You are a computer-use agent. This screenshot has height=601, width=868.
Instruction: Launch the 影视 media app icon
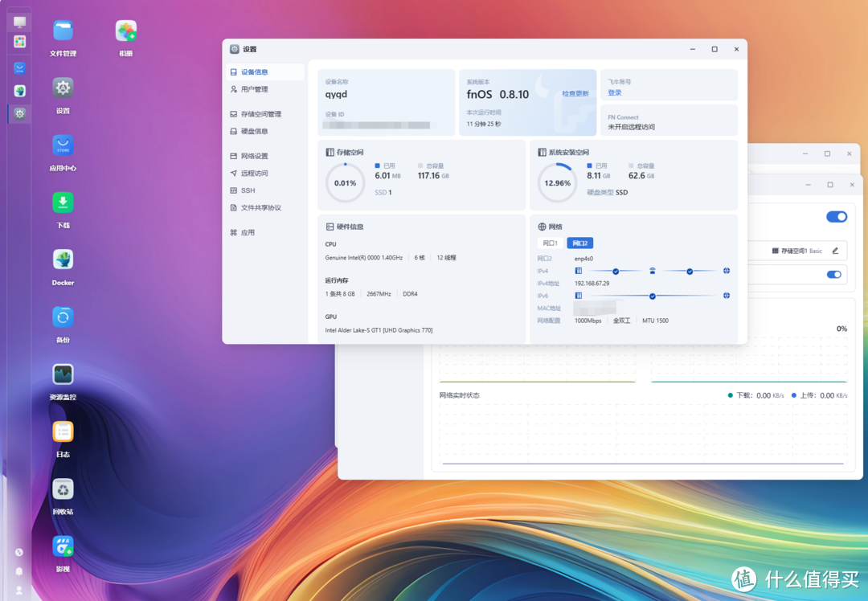click(x=63, y=546)
